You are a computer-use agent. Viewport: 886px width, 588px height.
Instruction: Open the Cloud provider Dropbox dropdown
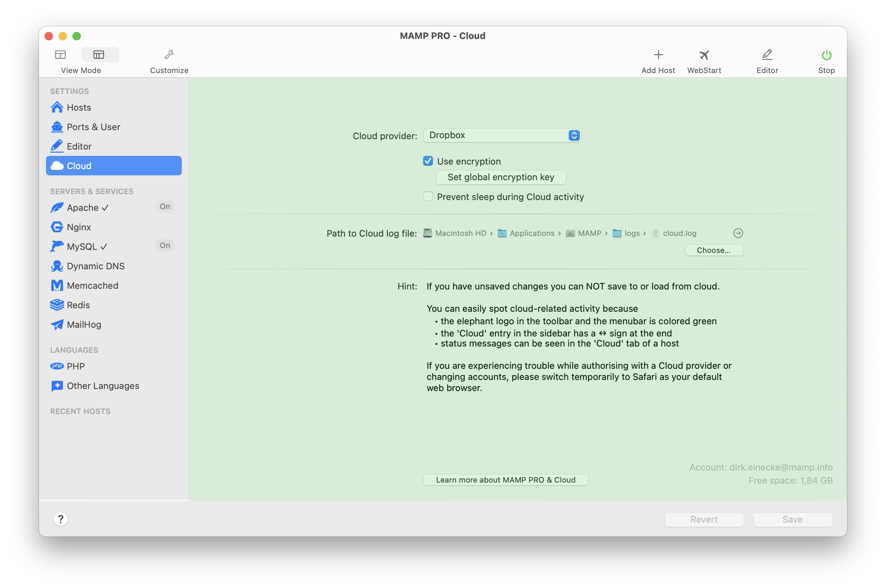pyautogui.click(x=502, y=135)
